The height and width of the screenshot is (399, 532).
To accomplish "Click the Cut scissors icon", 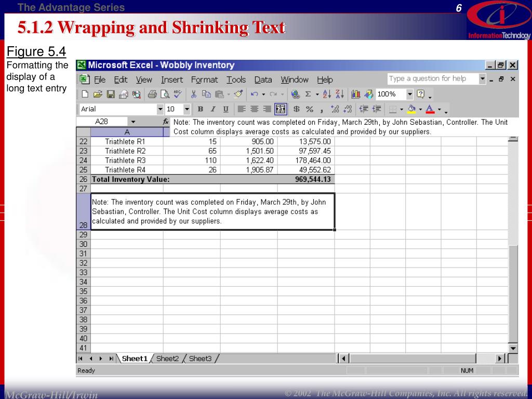I will click(x=193, y=95).
